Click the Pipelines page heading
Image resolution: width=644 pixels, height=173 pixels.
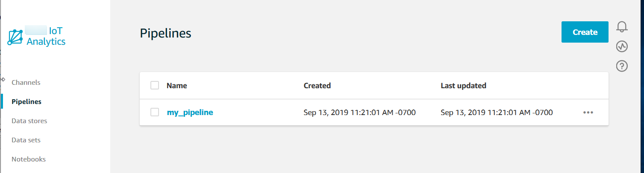165,33
